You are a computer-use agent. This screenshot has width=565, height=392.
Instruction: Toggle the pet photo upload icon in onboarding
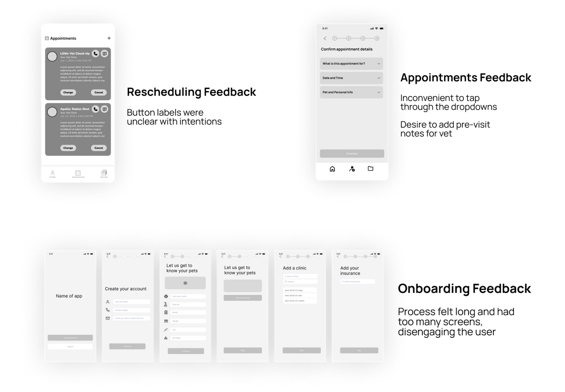coord(186,283)
